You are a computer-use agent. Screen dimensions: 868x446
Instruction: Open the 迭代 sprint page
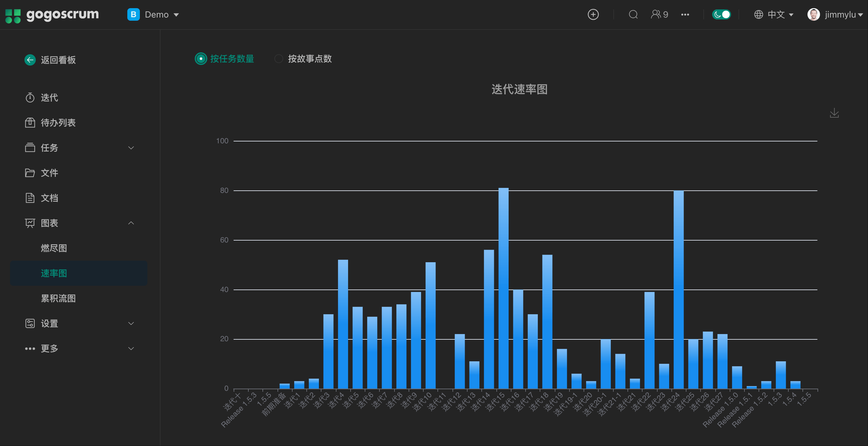(49, 98)
